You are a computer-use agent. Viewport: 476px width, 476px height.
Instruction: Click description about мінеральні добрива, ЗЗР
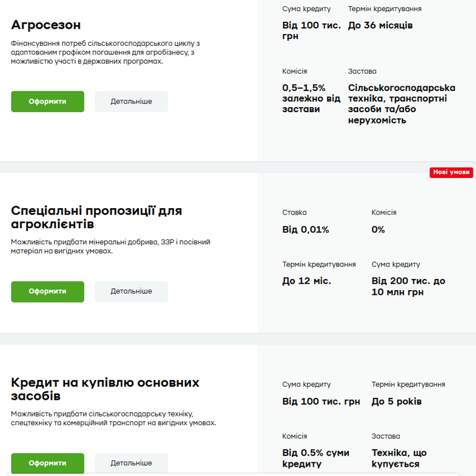[x=110, y=246]
